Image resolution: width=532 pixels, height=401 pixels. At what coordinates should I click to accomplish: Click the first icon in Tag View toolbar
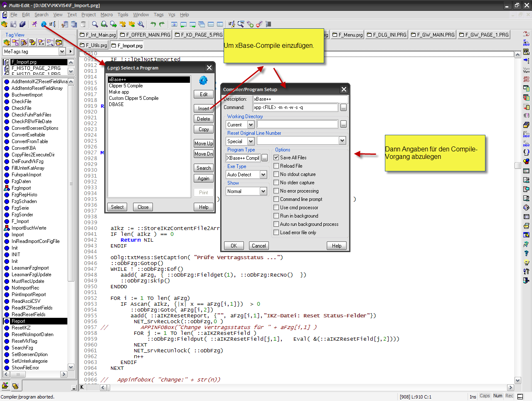click(7, 42)
